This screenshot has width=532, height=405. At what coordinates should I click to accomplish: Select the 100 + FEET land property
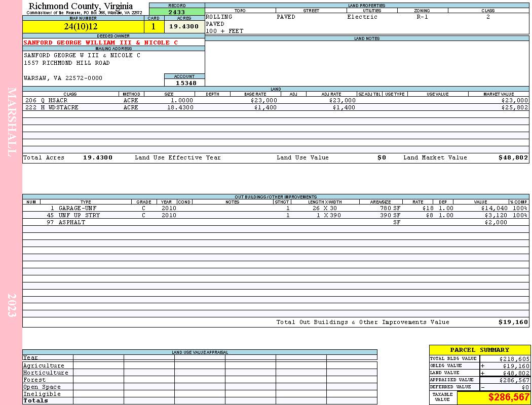coord(224,31)
